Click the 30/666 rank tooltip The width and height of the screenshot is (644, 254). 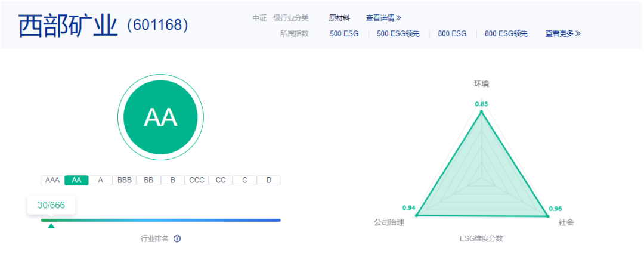click(x=51, y=205)
